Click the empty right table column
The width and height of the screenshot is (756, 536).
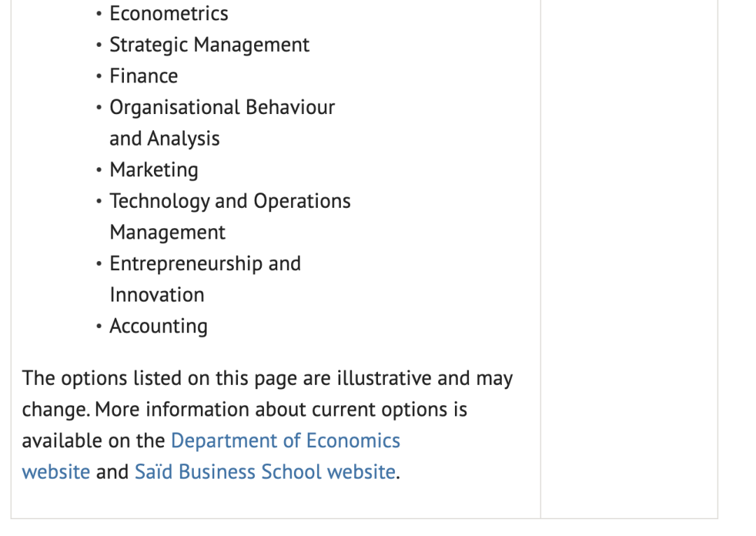point(629,259)
